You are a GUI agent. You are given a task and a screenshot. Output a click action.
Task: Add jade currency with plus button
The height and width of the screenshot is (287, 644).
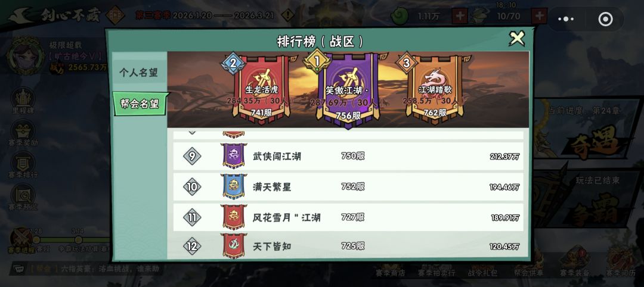pyautogui.click(x=459, y=17)
